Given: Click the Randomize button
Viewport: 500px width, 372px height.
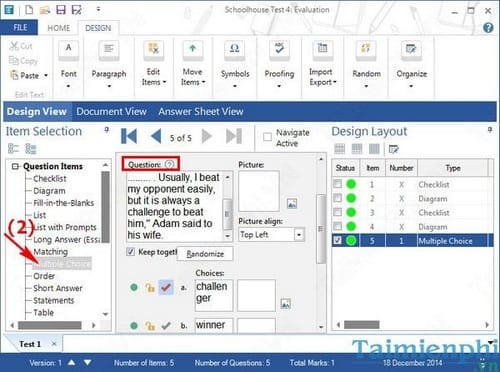Looking at the screenshot, I should click(x=205, y=254).
